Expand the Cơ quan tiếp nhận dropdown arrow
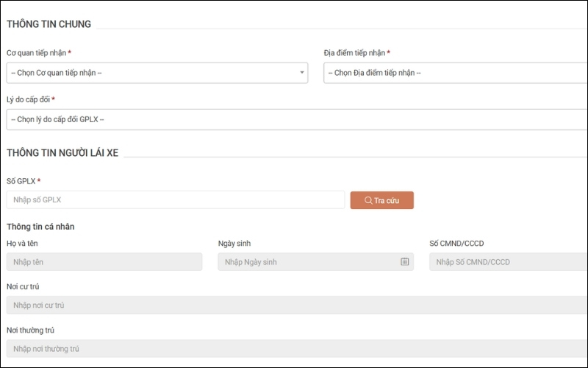 [301, 73]
